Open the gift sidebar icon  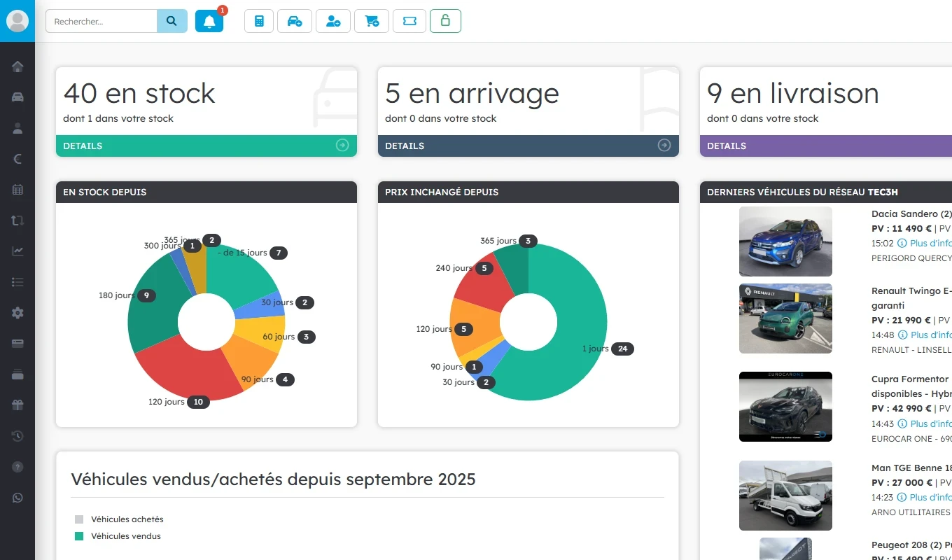[x=17, y=405]
